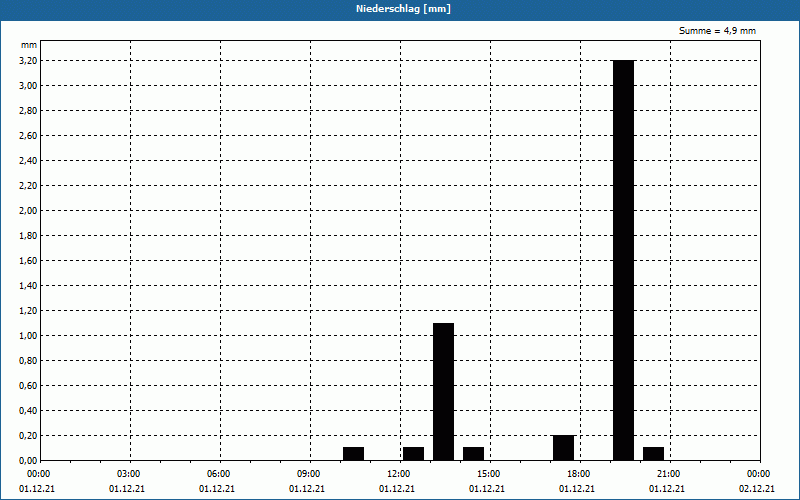Click the 15:00 time axis label

point(491,474)
